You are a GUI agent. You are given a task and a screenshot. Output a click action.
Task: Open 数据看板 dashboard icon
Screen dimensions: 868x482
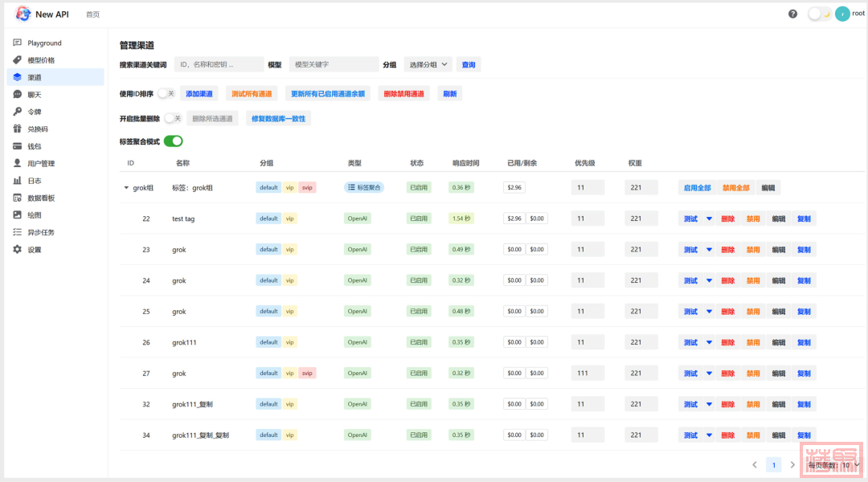[18, 198]
